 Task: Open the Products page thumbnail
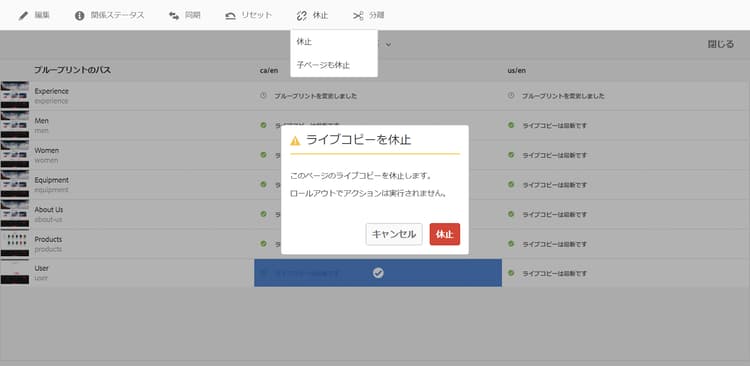pos(15,244)
